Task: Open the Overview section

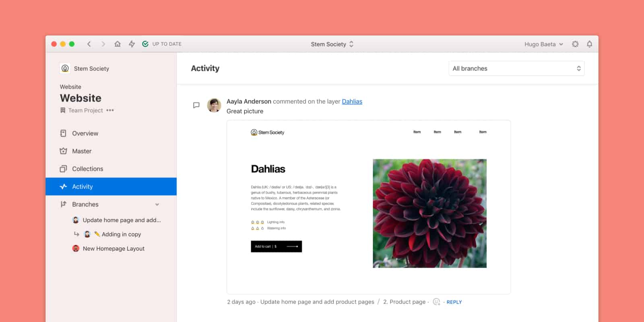Action: [x=111, y=133]
